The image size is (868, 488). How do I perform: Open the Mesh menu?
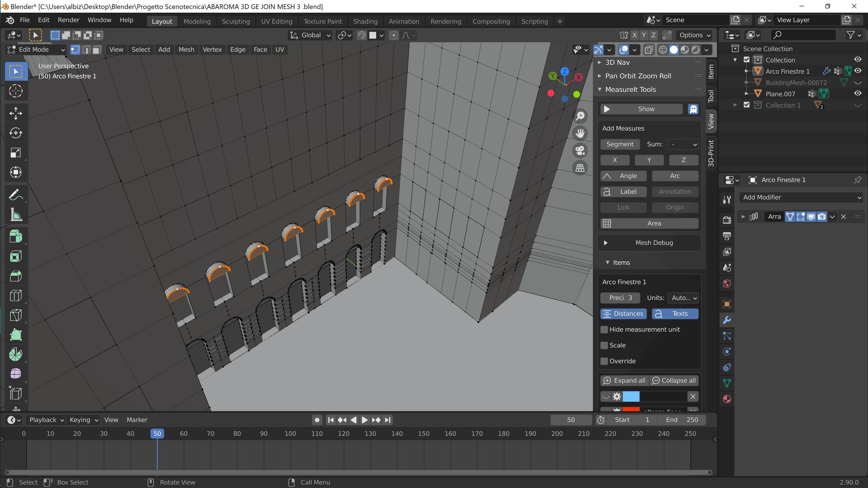point(186,49)
